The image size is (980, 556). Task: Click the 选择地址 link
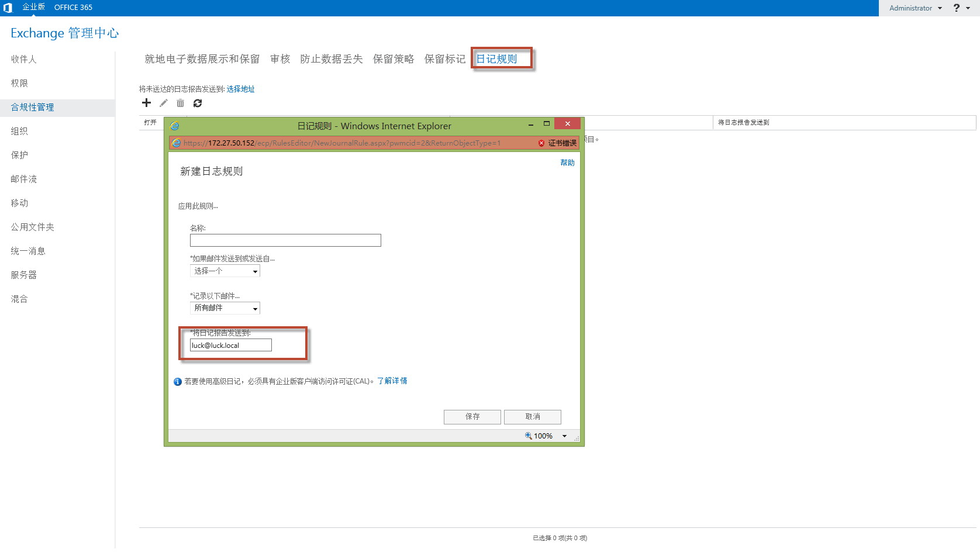(241, 89)
